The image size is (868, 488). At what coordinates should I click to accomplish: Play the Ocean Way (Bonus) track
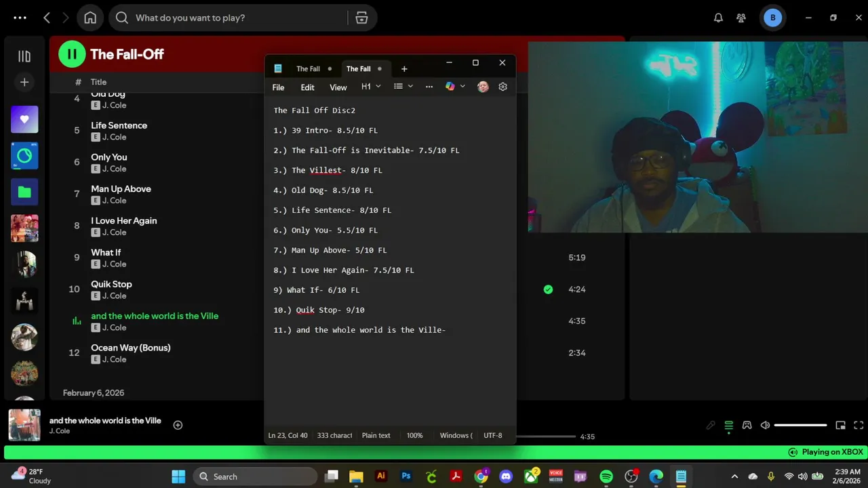click(131, 348)
